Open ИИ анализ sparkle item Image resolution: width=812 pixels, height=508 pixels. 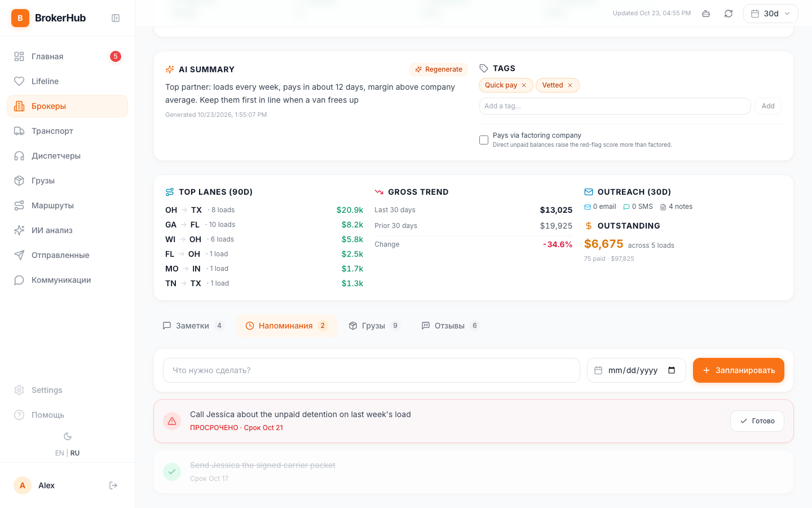pos(67,230)
